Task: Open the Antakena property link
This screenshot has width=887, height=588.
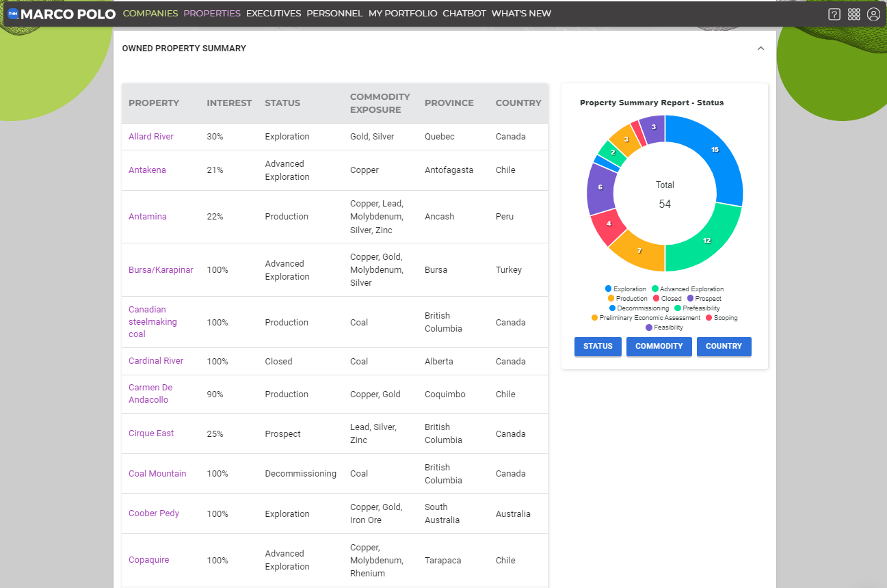Action: point(147,170)
